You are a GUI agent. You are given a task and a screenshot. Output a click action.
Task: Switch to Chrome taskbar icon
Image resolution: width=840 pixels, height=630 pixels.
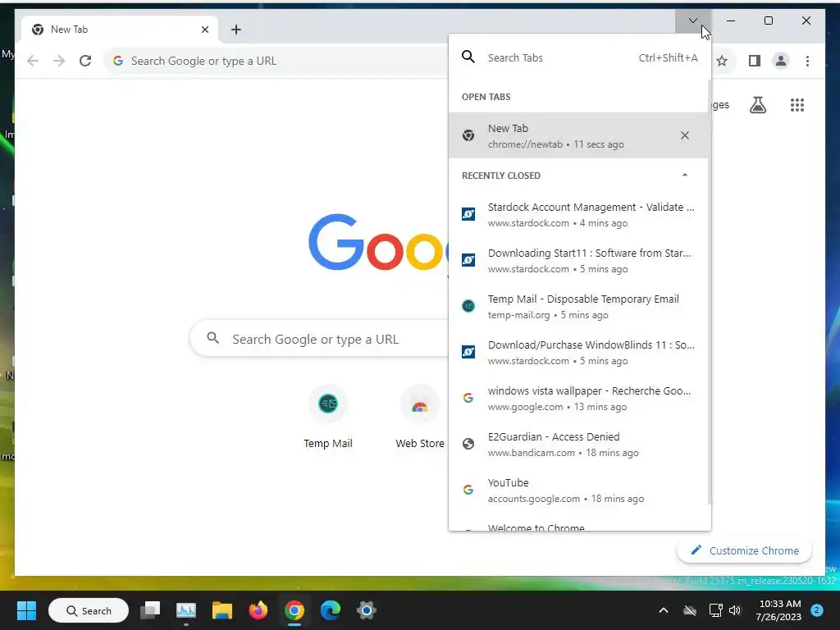pyautogui.click(x=294, y=610)
